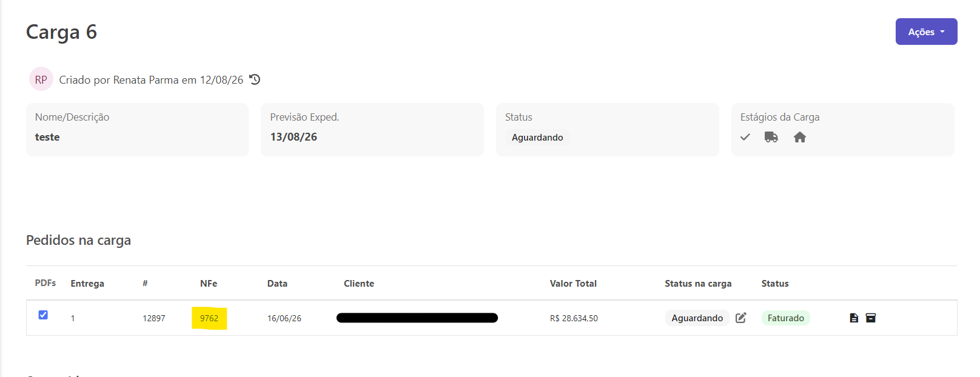The width and height of the screenshot is (980, 377).
Task: Click the Aguardando status in Status card
Action: [537, 138]
